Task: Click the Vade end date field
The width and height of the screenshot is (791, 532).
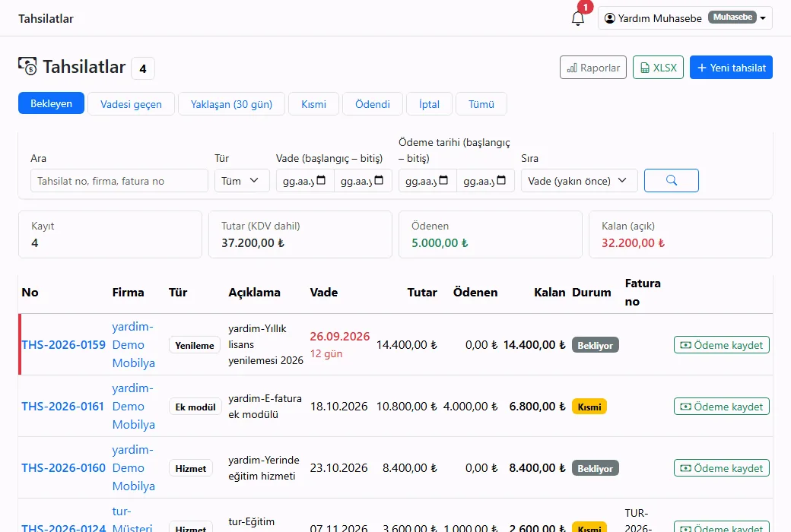Action: click(363, 181)
